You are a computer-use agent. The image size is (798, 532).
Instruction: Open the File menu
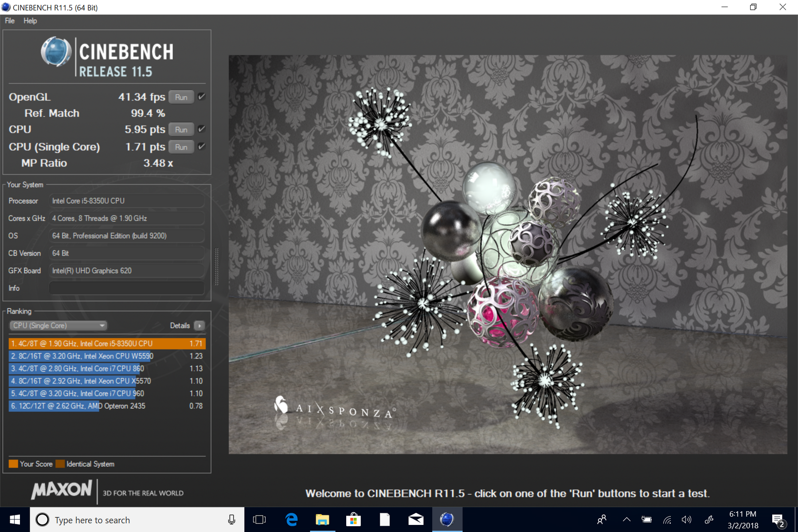pos(10,21)
